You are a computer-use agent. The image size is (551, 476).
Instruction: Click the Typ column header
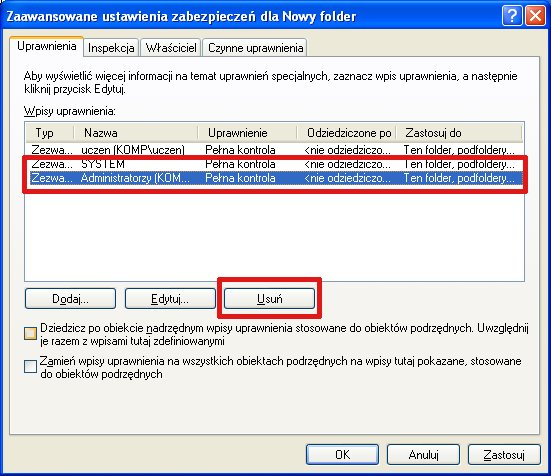[50, 133]
